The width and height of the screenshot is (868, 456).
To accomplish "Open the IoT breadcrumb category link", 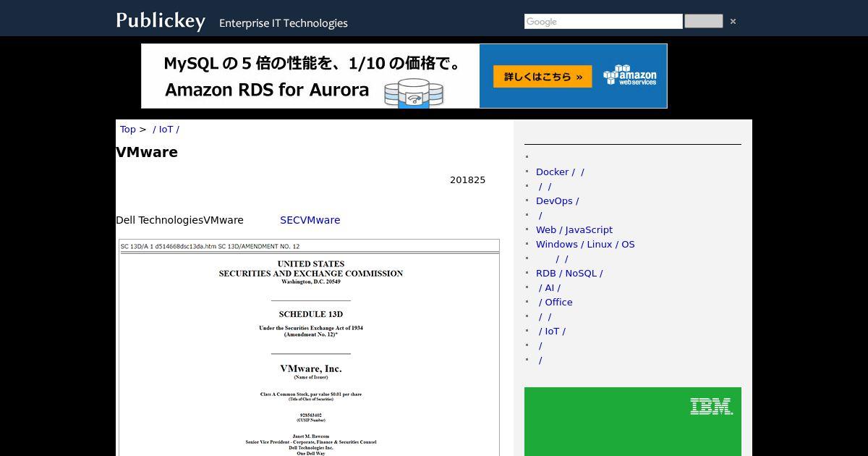I will point(166,130).
